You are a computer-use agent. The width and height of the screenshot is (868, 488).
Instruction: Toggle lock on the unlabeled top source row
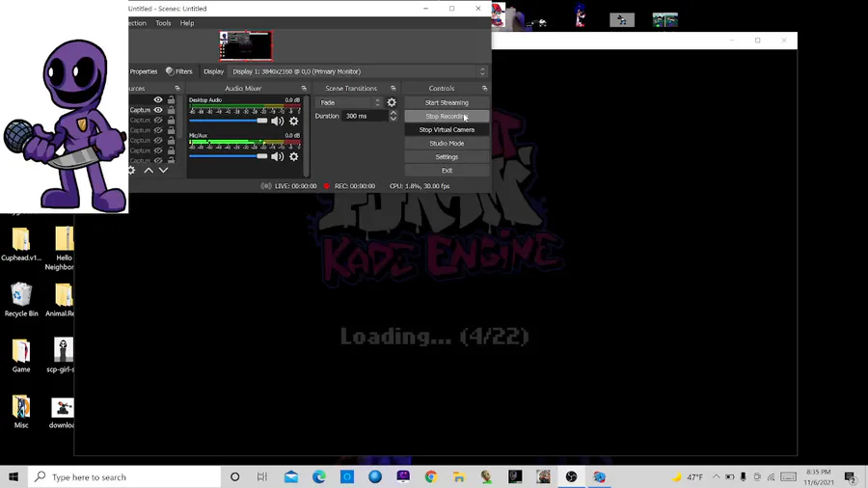(x=171, y=99)
